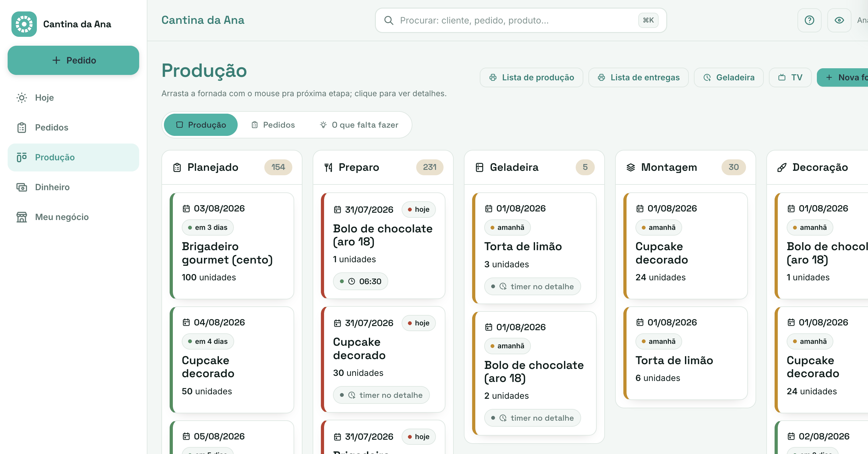Viewport: 868px width, 454px height.
Task: Open Dinheiro section
Action: [73, 187]
